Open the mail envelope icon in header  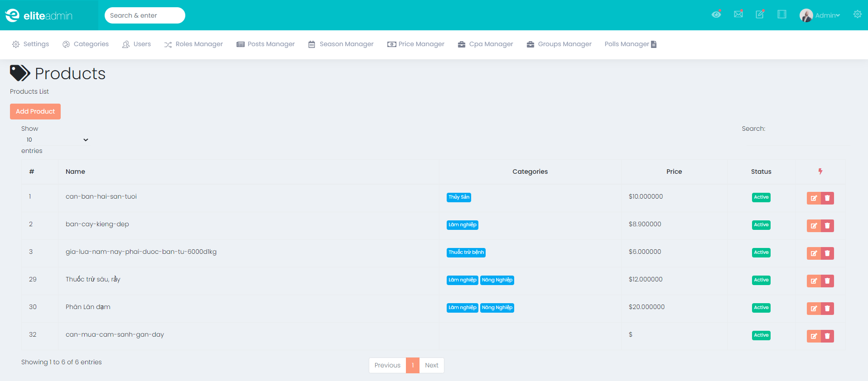click(x=738, y=14)
